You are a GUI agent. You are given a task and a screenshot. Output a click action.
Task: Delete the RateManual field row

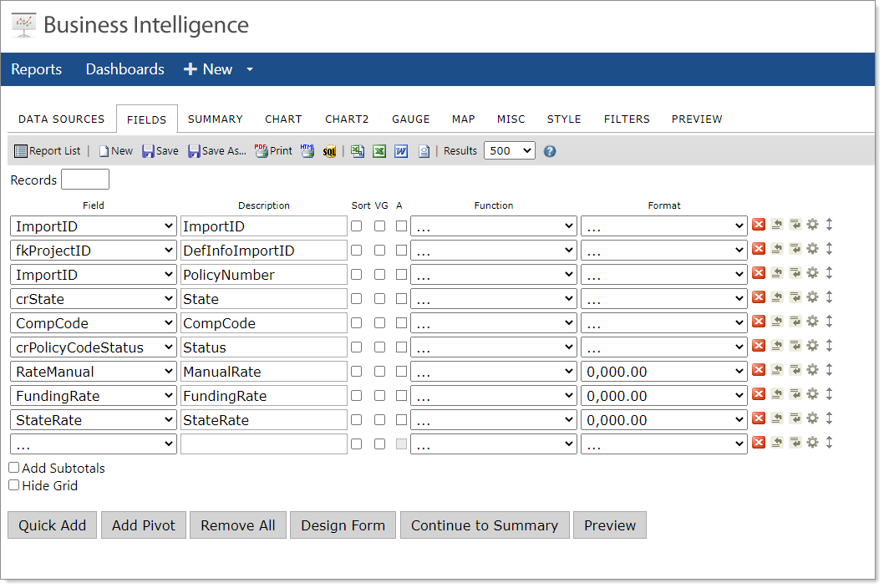[759, 370]
